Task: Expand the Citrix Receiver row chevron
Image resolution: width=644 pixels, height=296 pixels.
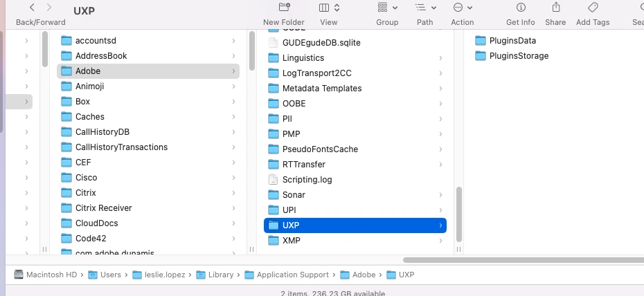Action: pos(233,208)
